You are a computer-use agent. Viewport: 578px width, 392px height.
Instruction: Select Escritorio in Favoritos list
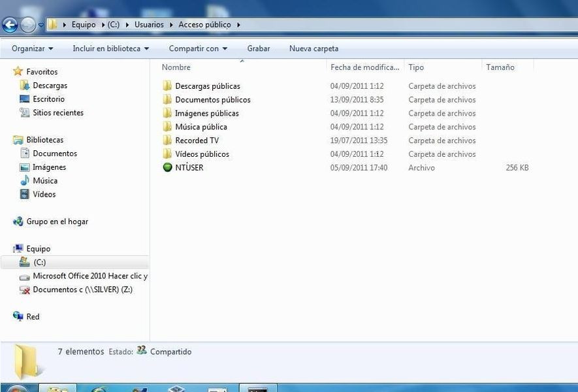coord(48,99)
